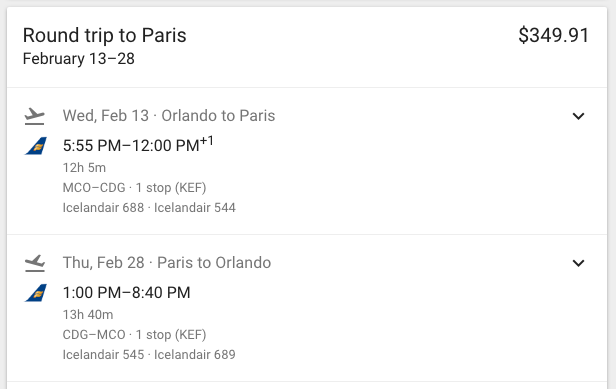The width and height of the screenshot is (616, 389).
Task: Click CDG–MCO 1 stop (KEF) route info
Action: (x=134, y=335)
